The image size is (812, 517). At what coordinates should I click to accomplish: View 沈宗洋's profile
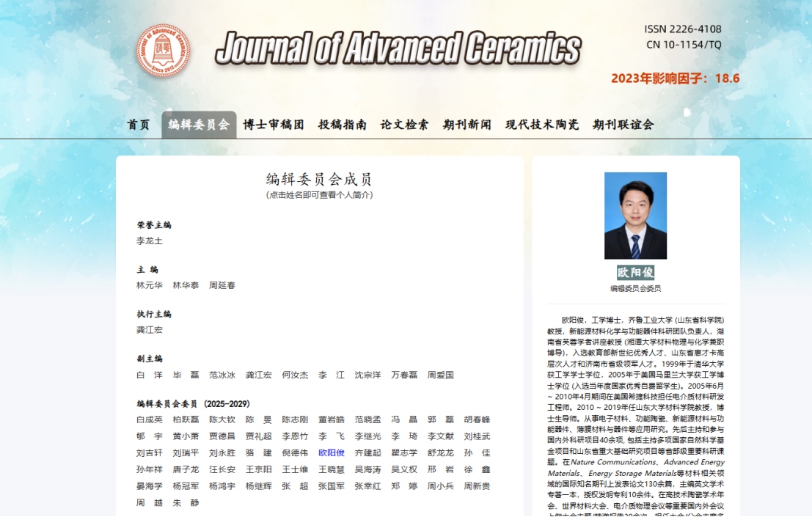pyautogui.click(x=367, y=375)
